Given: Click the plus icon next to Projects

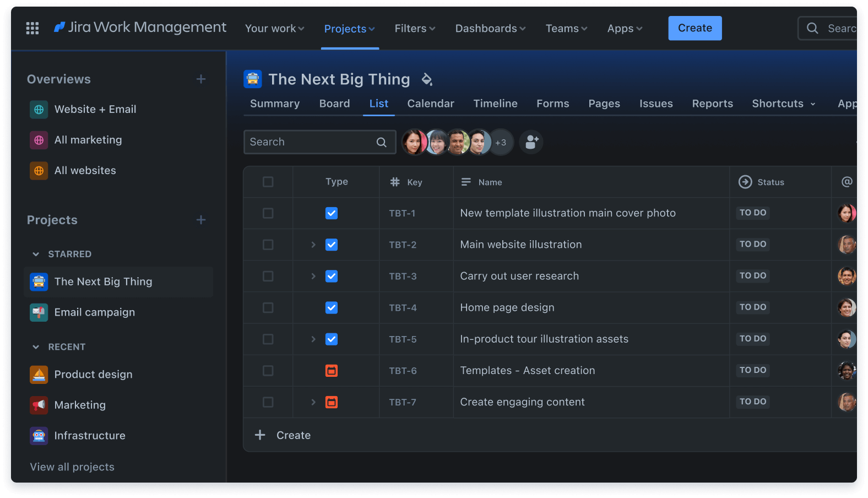Looking at the screenshot, I should pos(201,220).
